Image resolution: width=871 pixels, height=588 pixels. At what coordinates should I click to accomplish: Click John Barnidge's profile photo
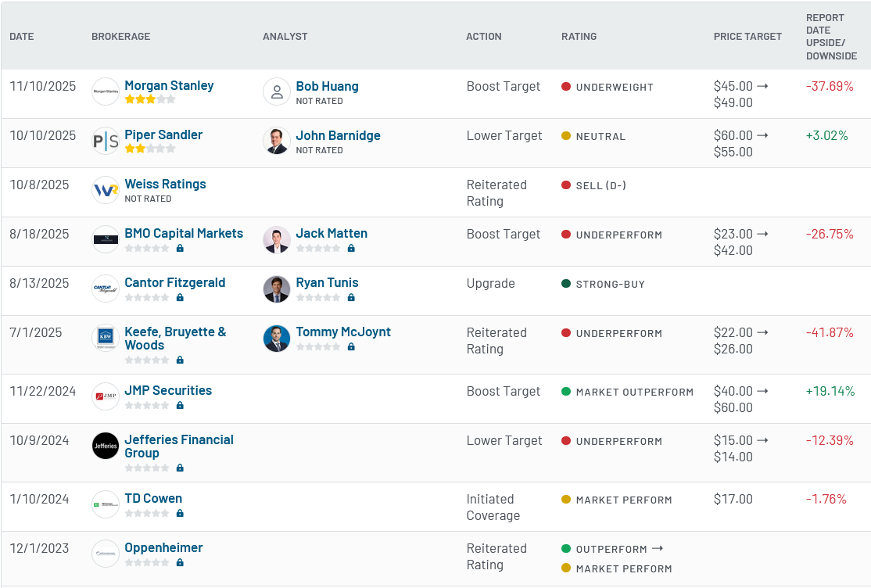tap(277, 142)
